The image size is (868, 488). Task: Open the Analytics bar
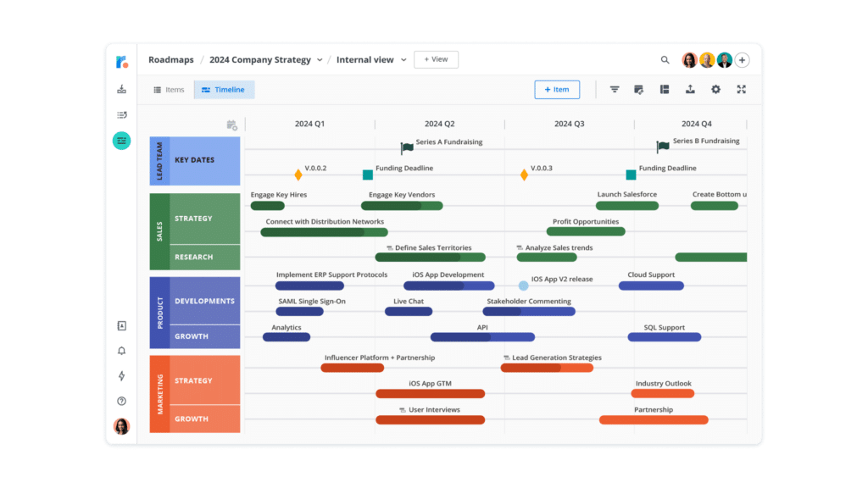click(287, 337)
